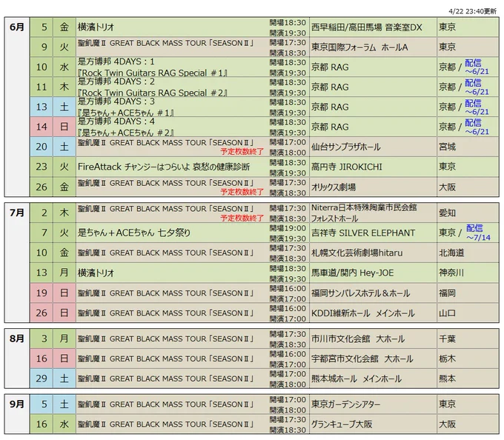This screenshot has height=440, width=504.
Task: Click GREAT BLACK MASS TOUR title in September 5 row
Action: 165,404
